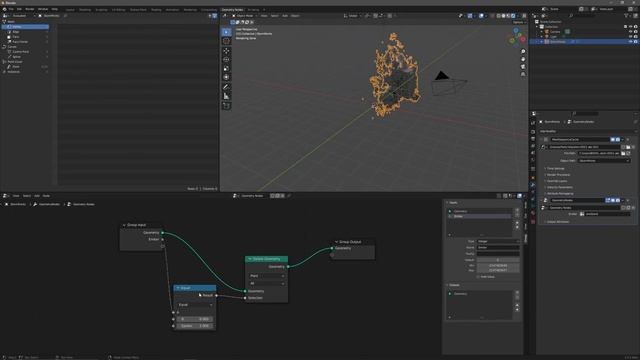Open the Object Mode dropdown
Screen dimensions: 640x360
[244, 16]
